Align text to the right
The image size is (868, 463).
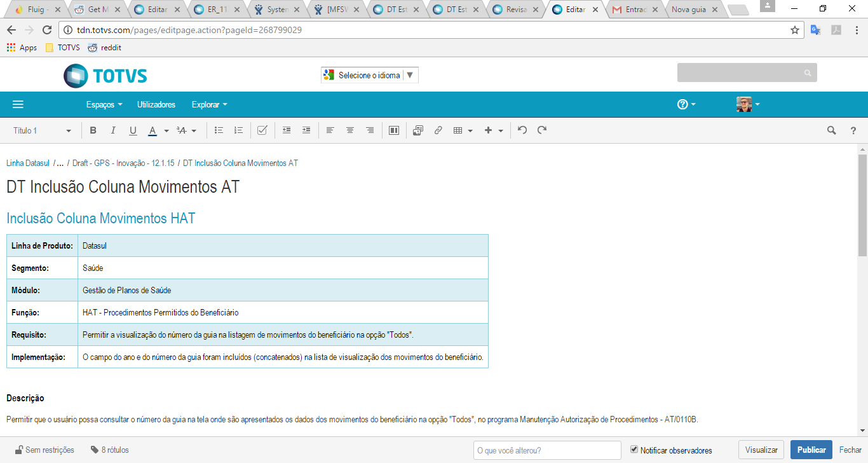(x=370, y=130)
